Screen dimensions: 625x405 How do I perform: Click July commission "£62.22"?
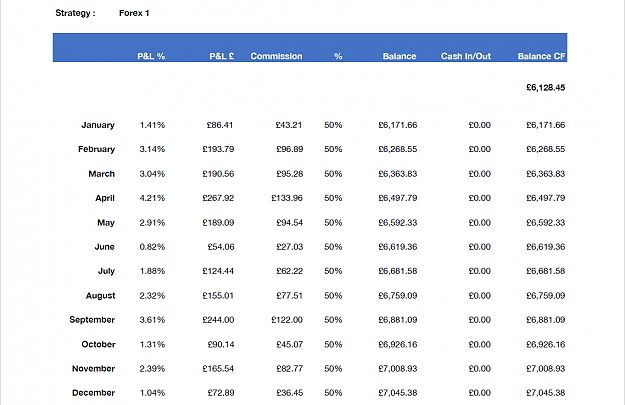point(290,271)
